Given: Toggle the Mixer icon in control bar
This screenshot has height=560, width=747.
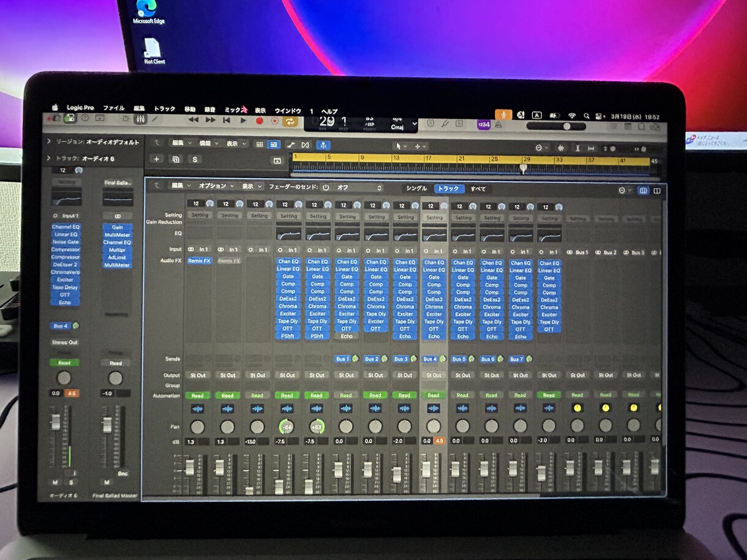Looking at the screenshot, I should (140, 119).
